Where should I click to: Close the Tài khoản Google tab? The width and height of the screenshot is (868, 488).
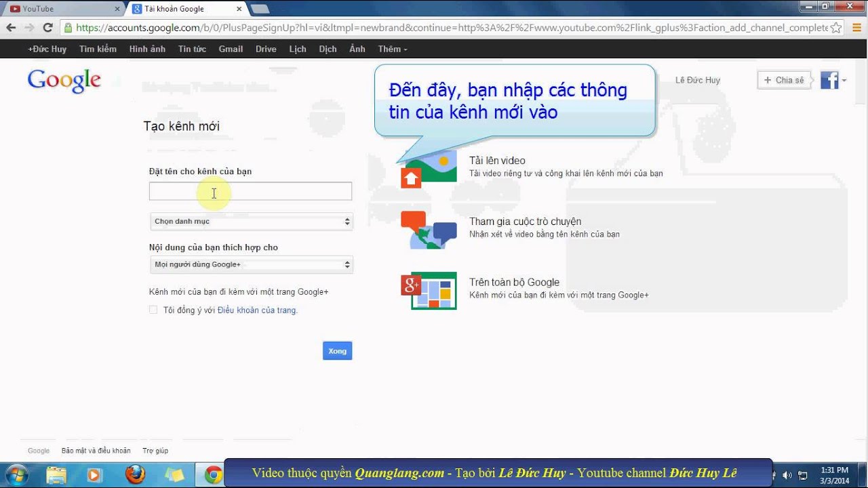[240, 9]
